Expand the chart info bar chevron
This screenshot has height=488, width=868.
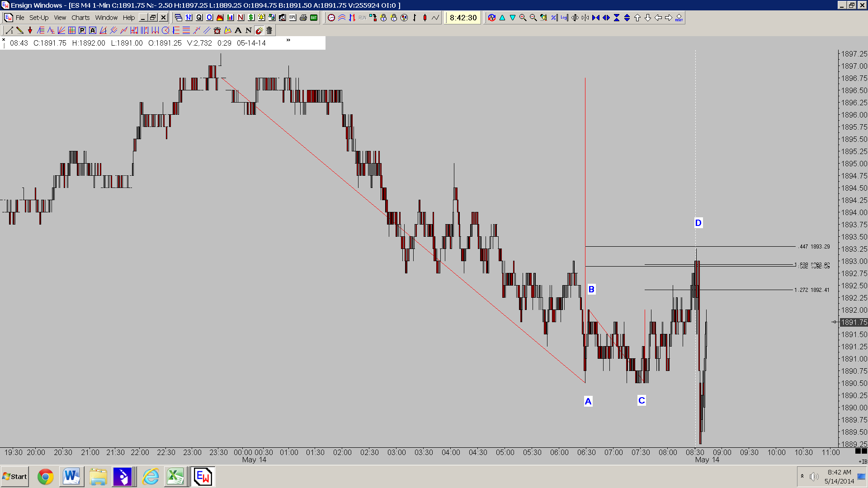[288, 40]
